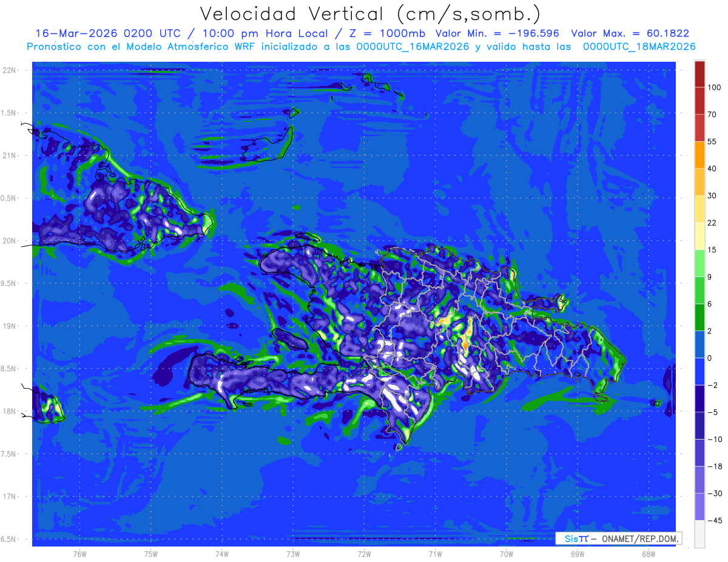Click "Valor Max. = 60.1822" text

(x=630, y=33)
